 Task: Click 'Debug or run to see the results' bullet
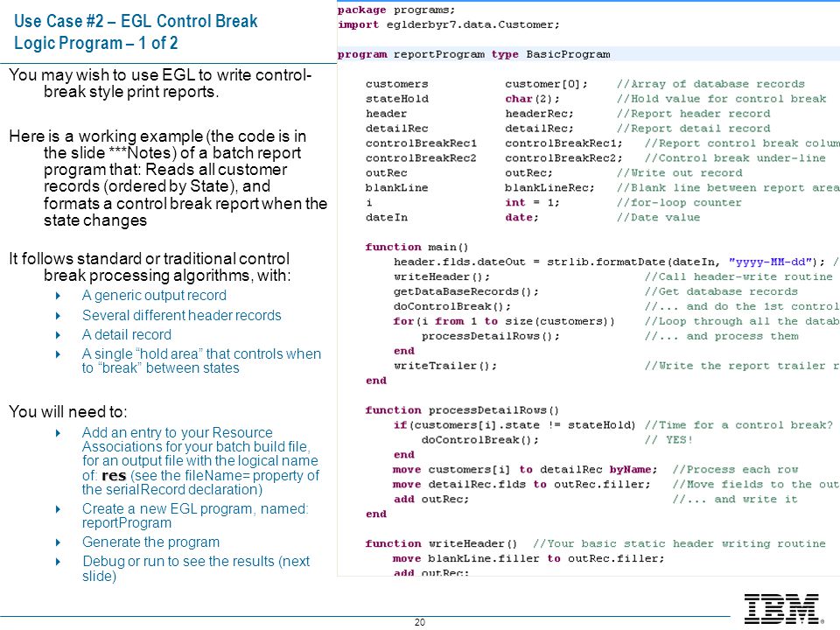point(196,568)
